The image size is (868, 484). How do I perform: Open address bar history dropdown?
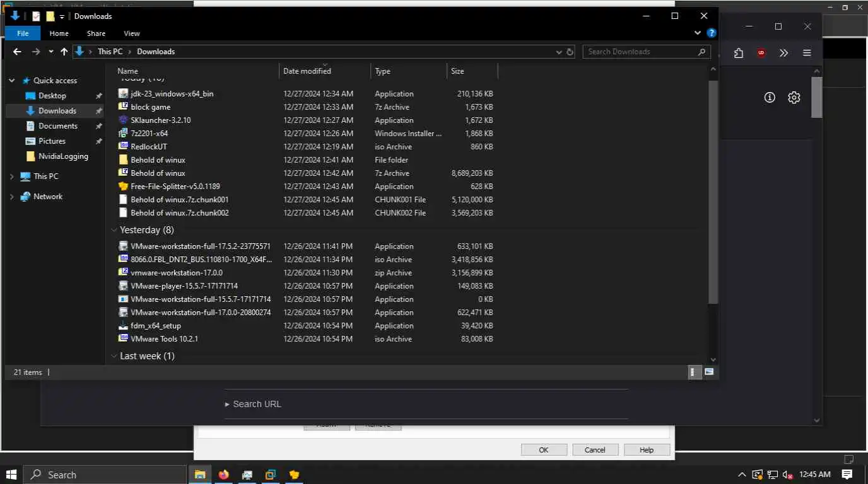point(559,52)
